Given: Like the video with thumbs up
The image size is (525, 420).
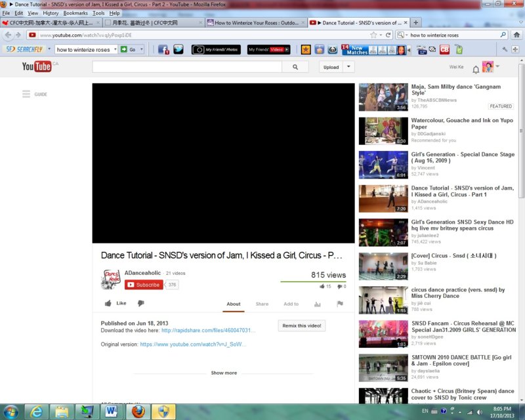Looking at the screenshot, I should click(x=115, y=303).
